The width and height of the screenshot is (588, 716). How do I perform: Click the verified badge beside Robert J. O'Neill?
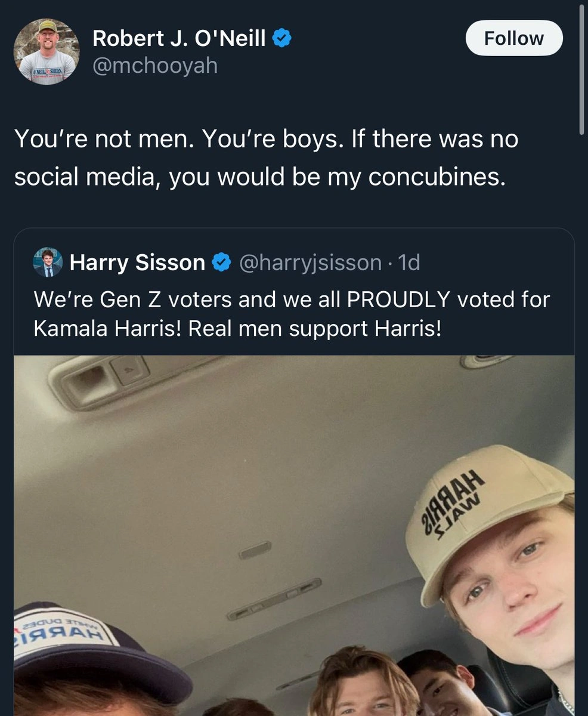pyautogui.click(x=282, y=39)
